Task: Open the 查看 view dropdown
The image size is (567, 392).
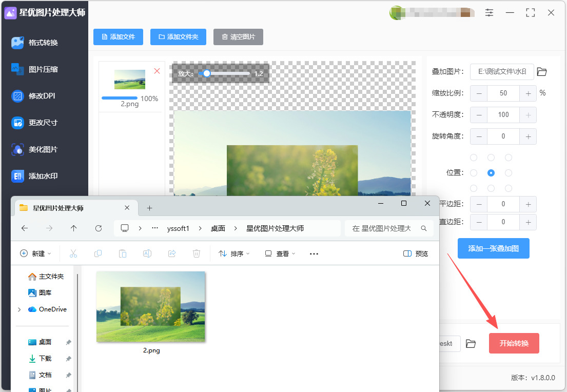Action: pos(280,253)
